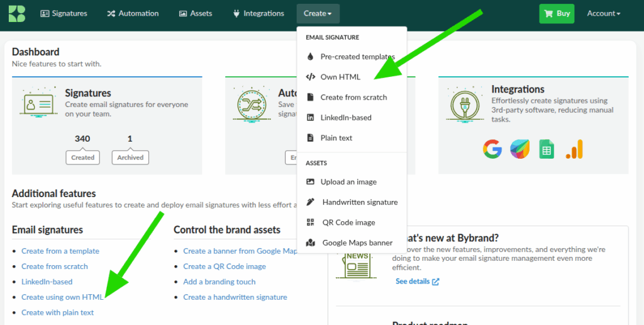Open Create a handwritten signature link
Viewport: 644px width, 325px height.
pyautogui.click(x=235, y=297)
